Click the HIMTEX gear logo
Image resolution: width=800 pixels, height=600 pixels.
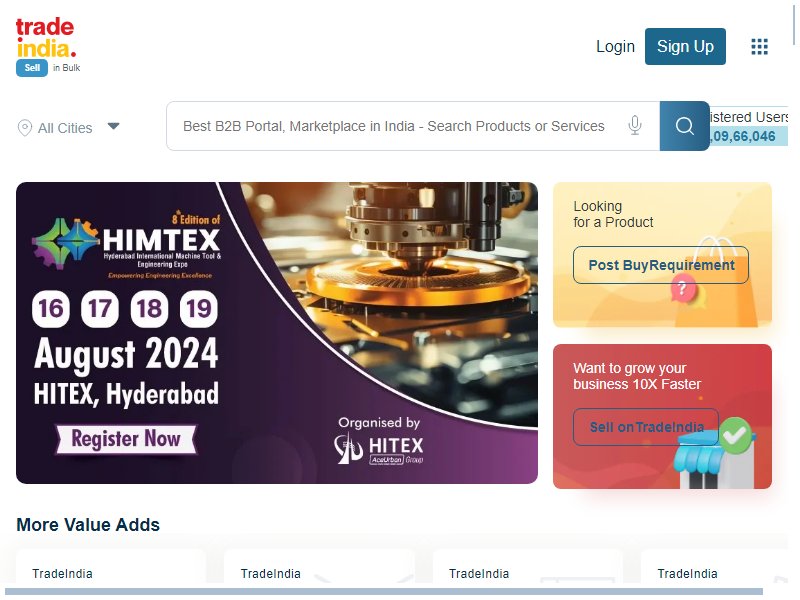point(65,244)
